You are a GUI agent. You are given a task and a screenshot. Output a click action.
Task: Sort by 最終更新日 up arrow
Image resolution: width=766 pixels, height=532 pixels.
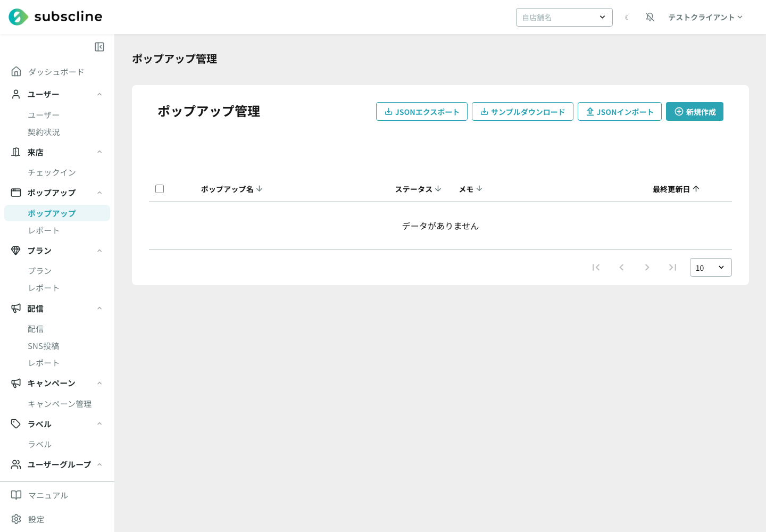point(696,189)
